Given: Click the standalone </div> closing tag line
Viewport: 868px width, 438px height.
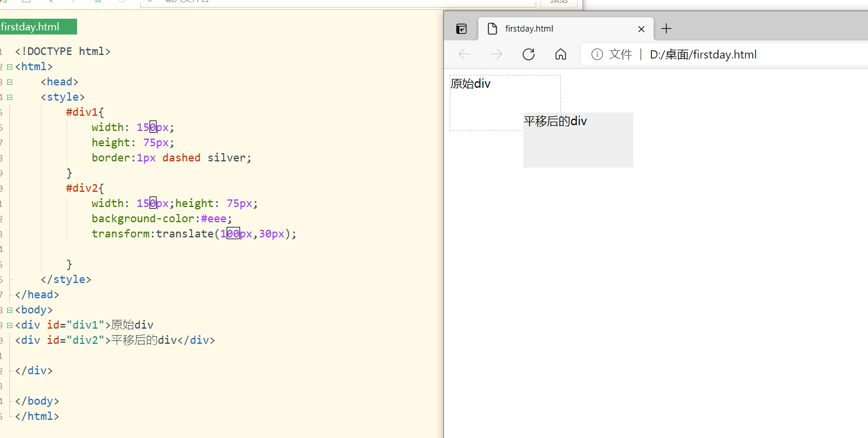Looking at the screenshot, I should coord(34,371).
